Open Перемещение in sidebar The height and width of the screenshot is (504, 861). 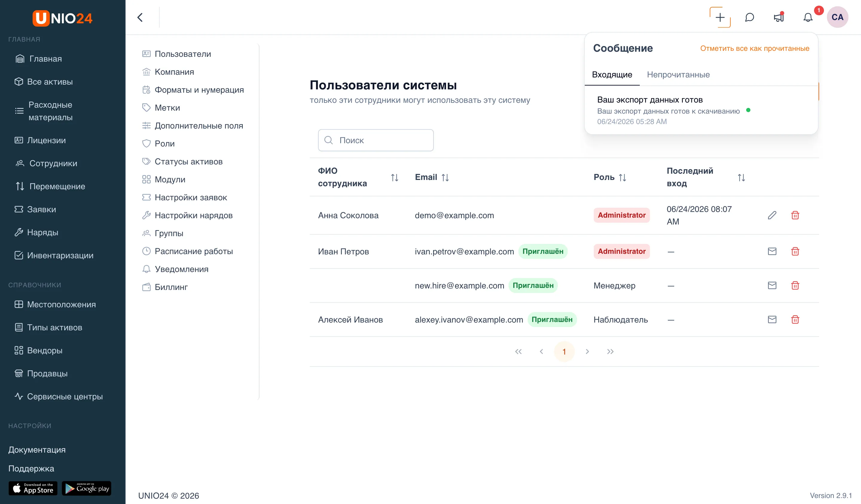point(50,186)
